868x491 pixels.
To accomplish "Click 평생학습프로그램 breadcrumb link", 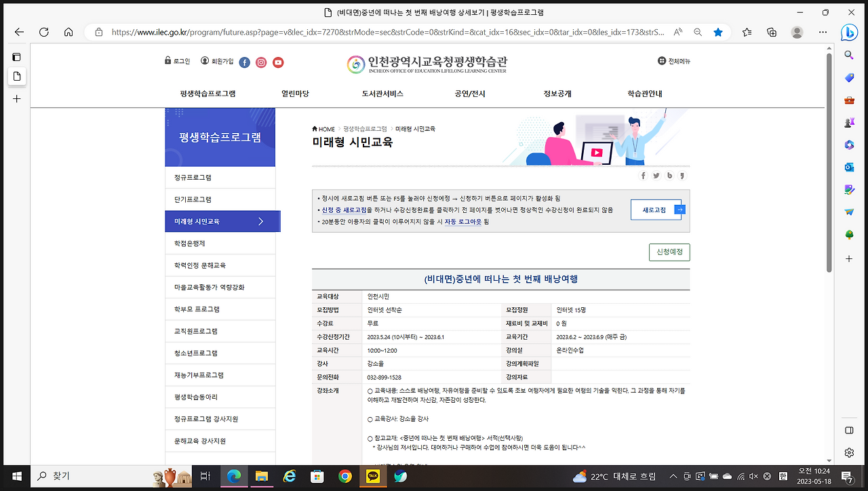I will pyautogui.click(x=365, y=129).
